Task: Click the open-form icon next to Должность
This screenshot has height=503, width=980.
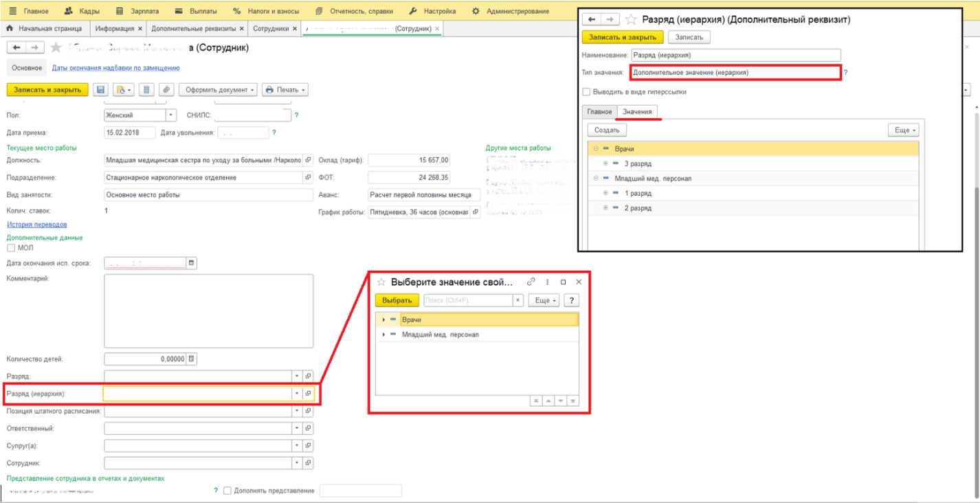Action: (x=308, y=160)
